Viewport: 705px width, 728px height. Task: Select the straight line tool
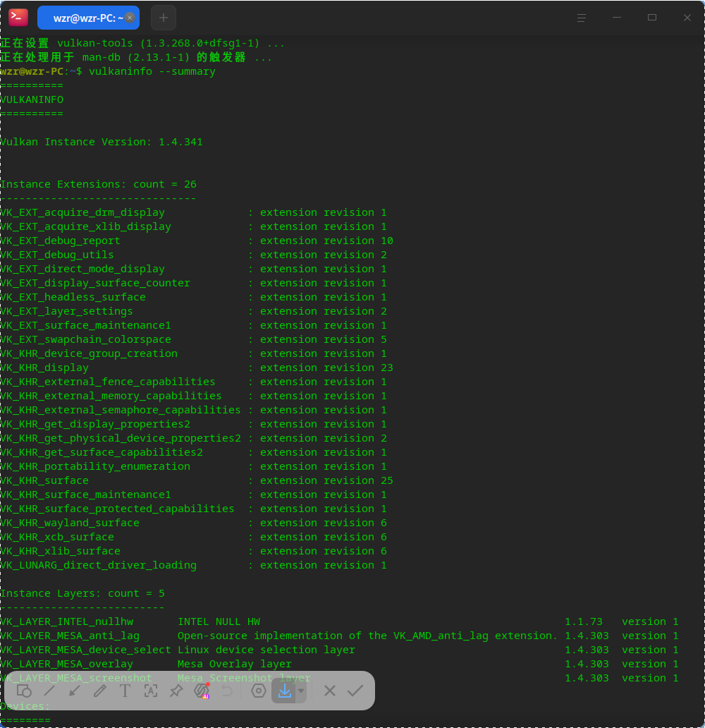[49, 691]
